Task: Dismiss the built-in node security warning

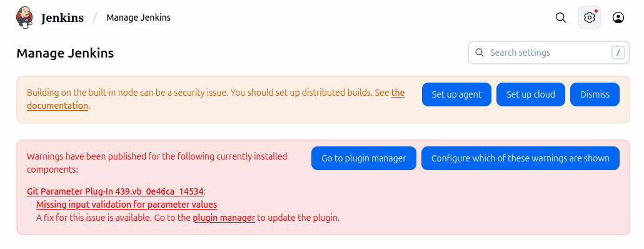Action: point(595,94)
